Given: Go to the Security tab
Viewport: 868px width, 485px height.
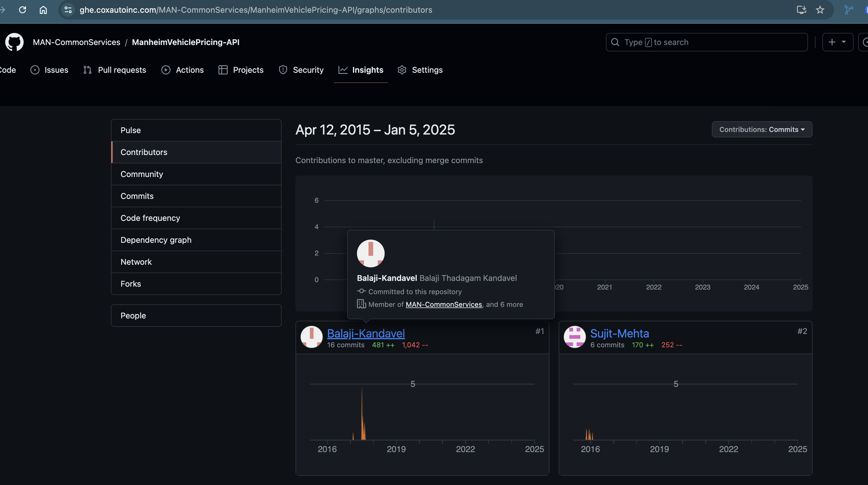Looking at the screenshot, I should [x=301, y=70].
